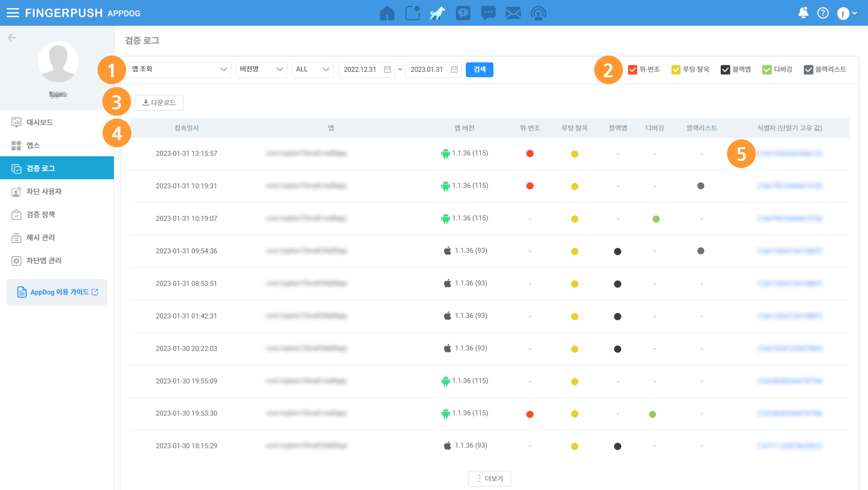Click the back arrow in sidebar

pyautogui.click(x=12, y=37)
